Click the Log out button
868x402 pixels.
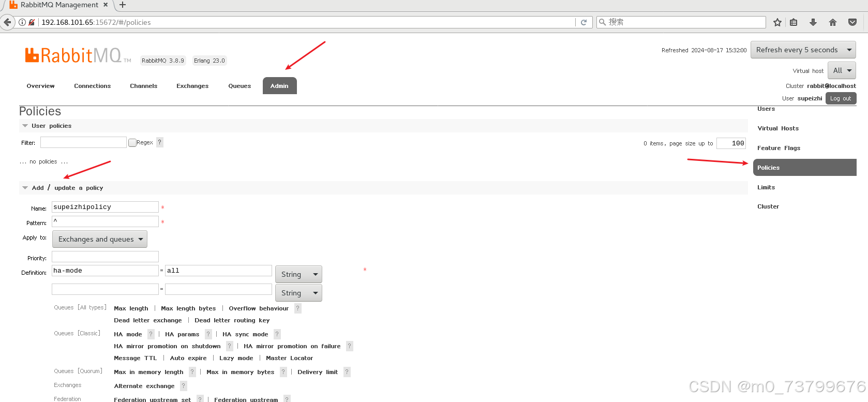click(x=841, y=98)
